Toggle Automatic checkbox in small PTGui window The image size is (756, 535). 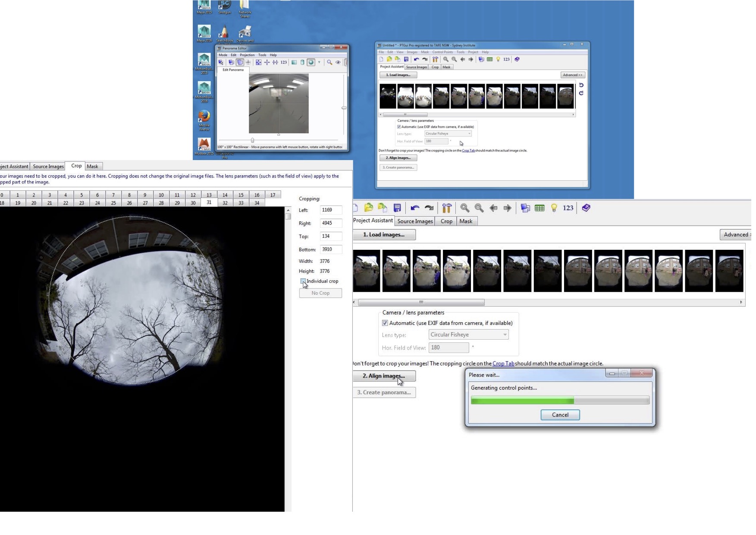(399, 127)
